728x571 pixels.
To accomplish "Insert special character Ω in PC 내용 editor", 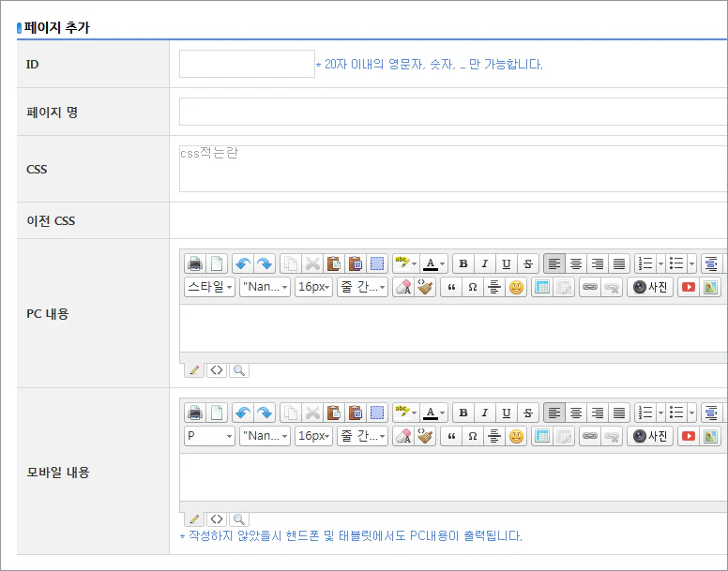I will [x=473, y=287].
